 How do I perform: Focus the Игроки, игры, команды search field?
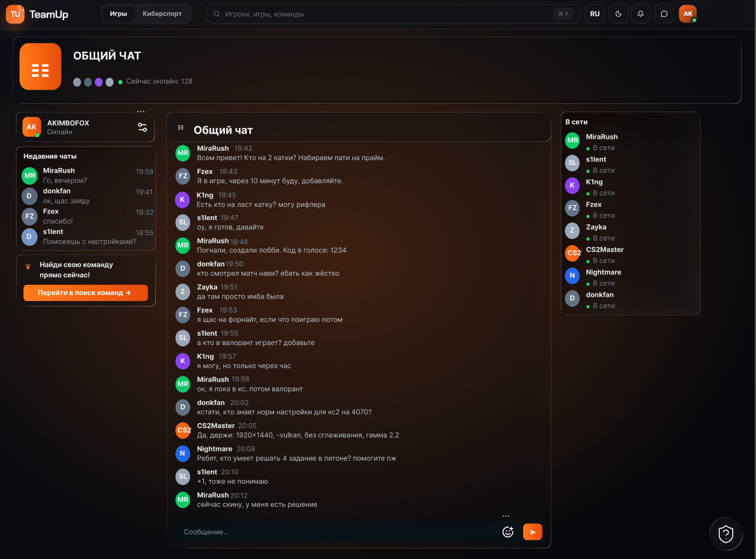pyautogui.click(x=393, y=14)
